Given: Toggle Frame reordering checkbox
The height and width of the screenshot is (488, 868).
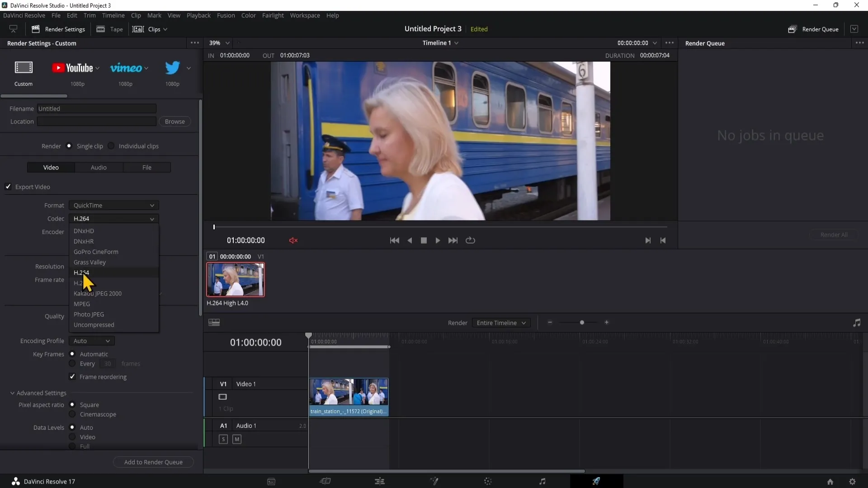Looking at the screenshot, I should pyautogui.click(x=71, y=376).
